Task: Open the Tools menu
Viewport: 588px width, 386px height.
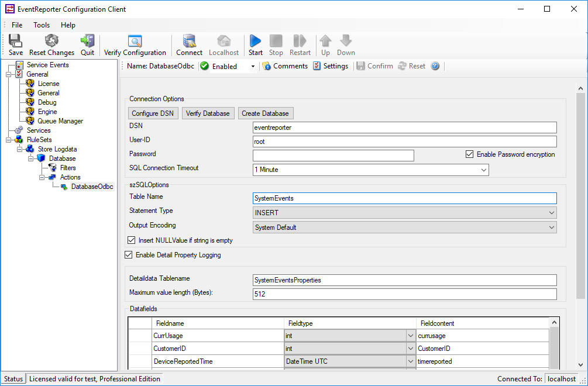Action: point(42,25)
